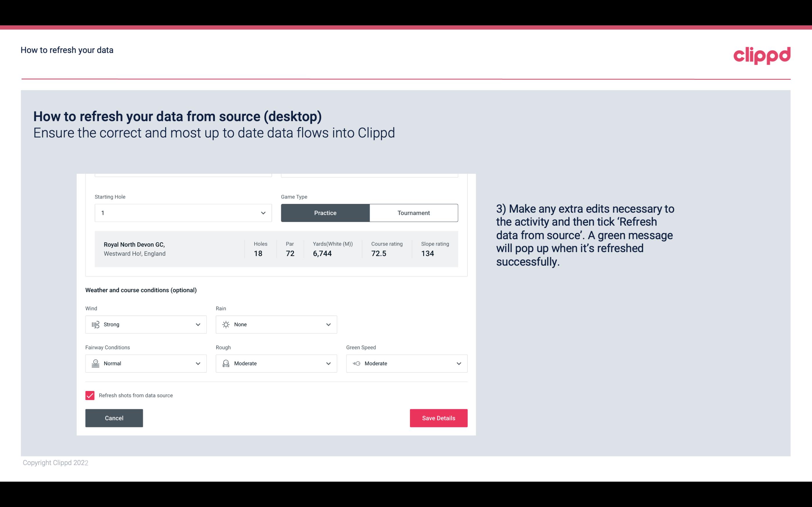Click Cancel button
The height and width of the screenshot is (507, 812).
tap(114, 418)
